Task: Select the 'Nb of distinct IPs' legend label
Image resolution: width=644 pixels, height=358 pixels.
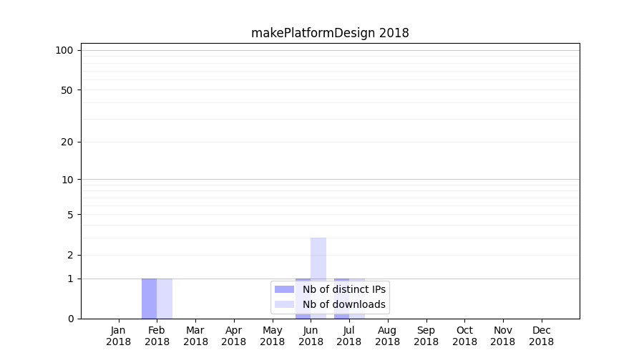Action: [344, 289]
